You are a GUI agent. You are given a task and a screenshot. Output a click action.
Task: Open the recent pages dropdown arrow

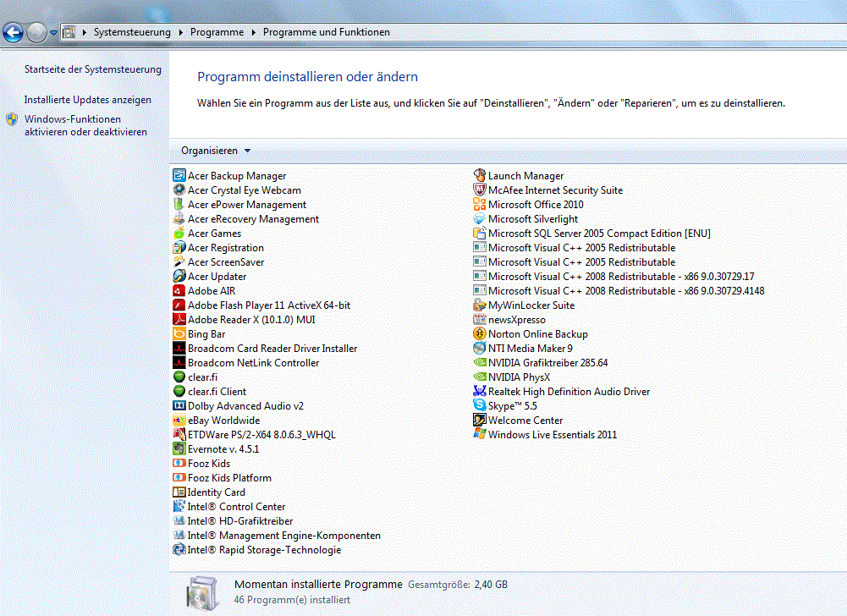coord(53,32)
